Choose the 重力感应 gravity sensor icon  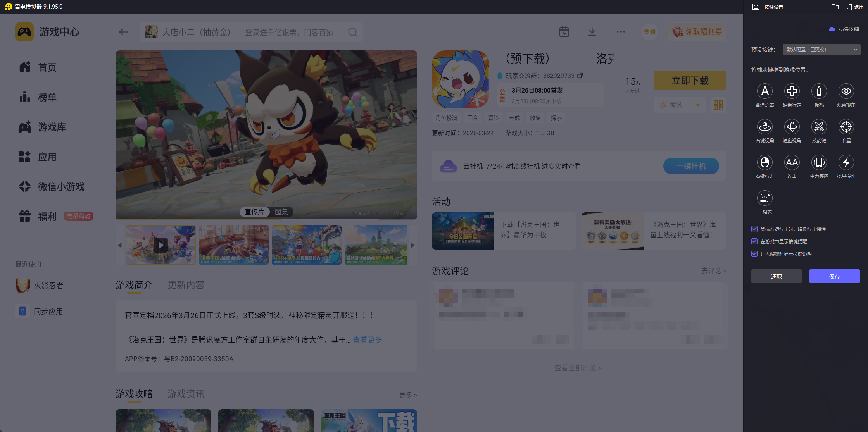819,163
